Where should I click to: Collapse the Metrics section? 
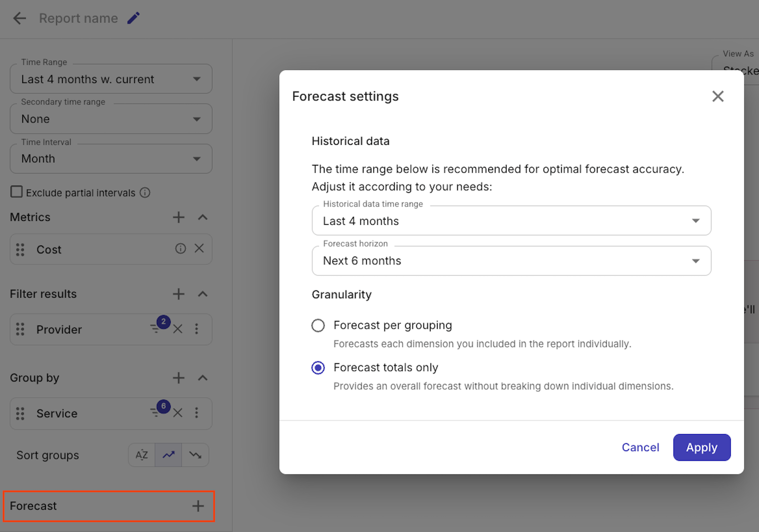click(202, 217)
